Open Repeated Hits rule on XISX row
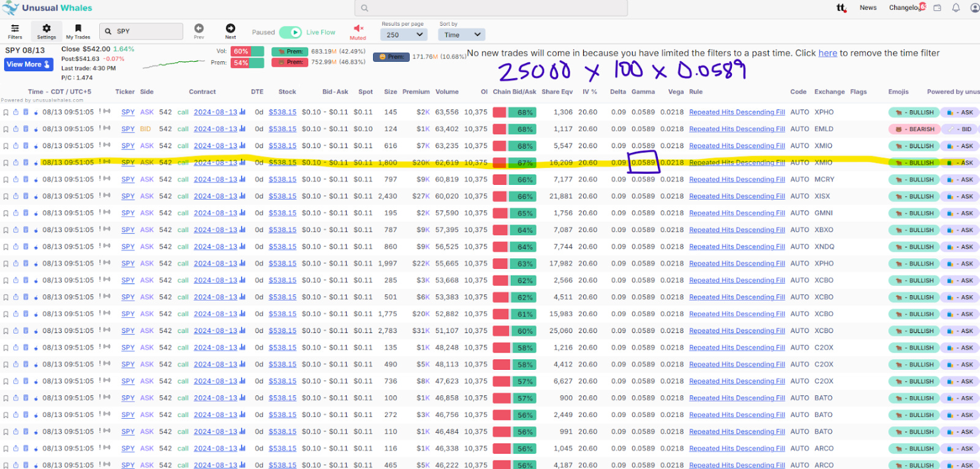Image resolution: width=980 pixels, height=469 pixels. point(737,197)
